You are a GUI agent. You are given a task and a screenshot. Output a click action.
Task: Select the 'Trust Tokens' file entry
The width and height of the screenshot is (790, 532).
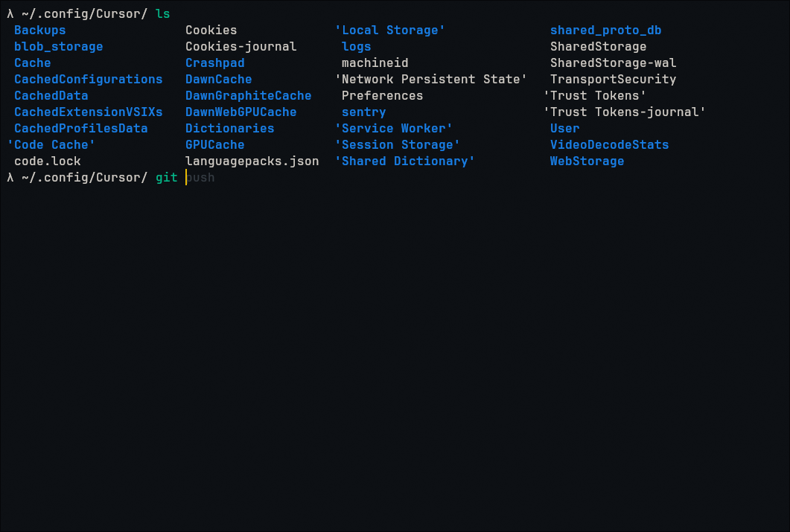pyautogui.click(x=594, y=96)
